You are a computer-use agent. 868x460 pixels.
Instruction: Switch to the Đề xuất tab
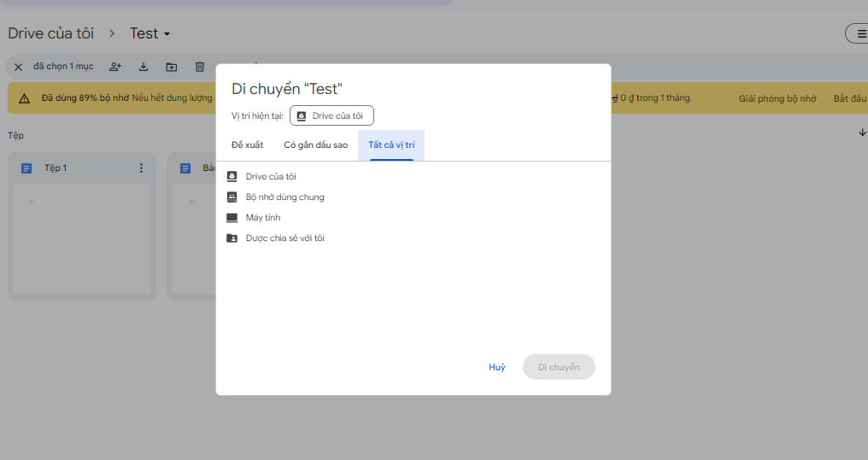tap(248, 145)
